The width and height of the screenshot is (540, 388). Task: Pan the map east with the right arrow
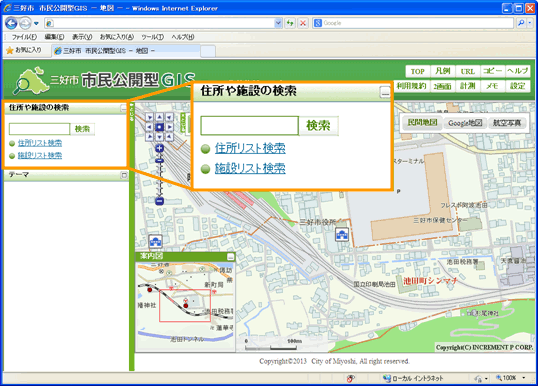coord(169,127)
